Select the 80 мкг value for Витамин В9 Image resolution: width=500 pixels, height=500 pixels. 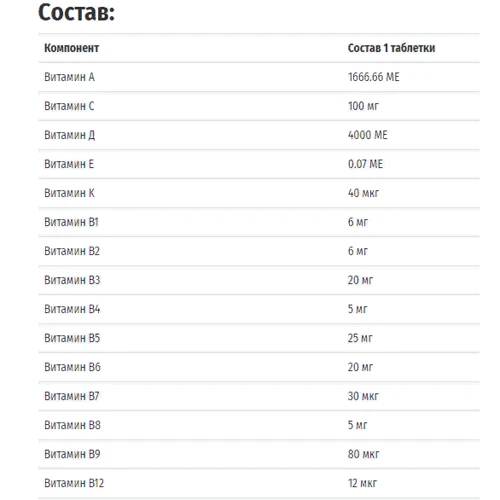tap(363, 454)
